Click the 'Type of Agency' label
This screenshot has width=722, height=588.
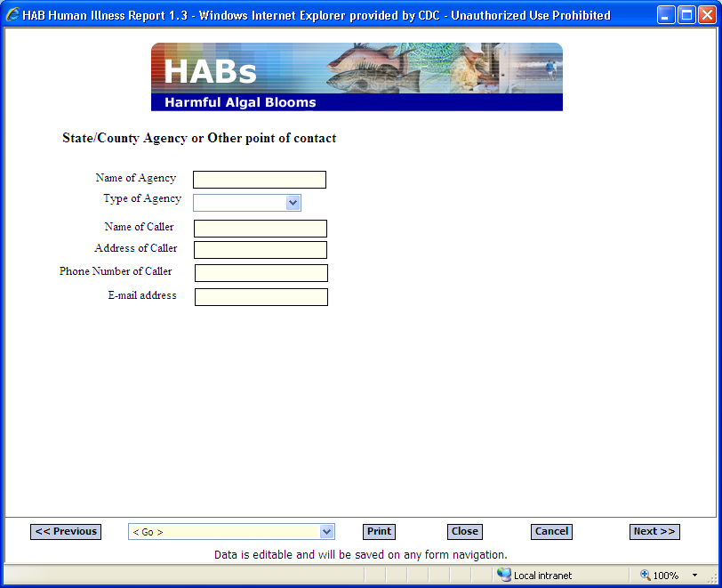[x=142, y=198]
